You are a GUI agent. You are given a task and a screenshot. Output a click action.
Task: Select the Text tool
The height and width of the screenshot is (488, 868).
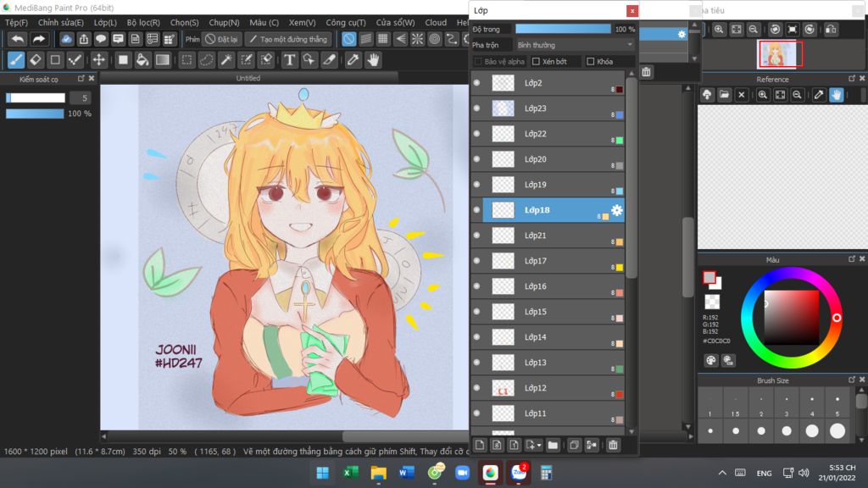tap(289, 60)
